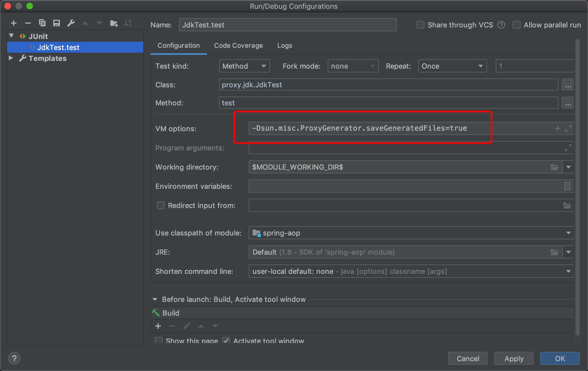Image resolution: width=588 pixels, height=371 pixels.
Task: Toggle Allow parallel run checkbox
Action: (x=517, y=25)
